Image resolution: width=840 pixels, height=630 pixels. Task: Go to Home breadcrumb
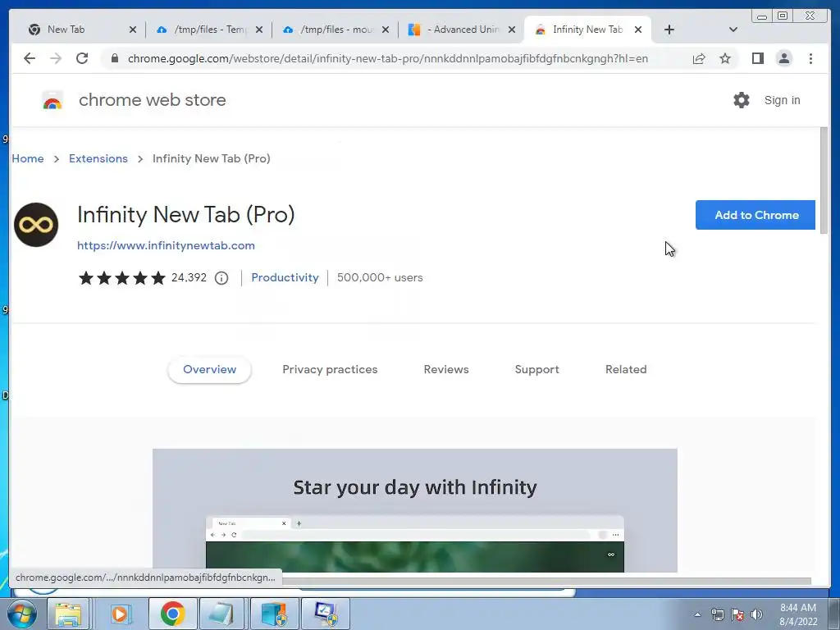click(28, 158)
